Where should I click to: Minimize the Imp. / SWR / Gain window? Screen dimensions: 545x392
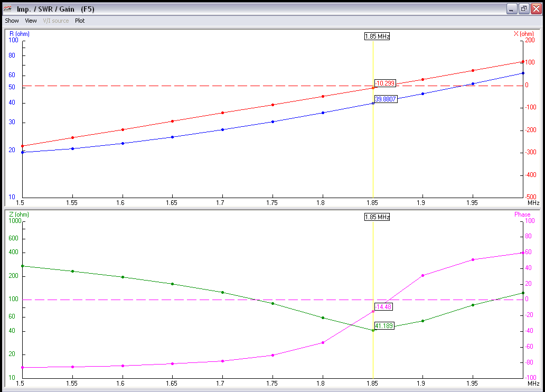pos(511,8)
